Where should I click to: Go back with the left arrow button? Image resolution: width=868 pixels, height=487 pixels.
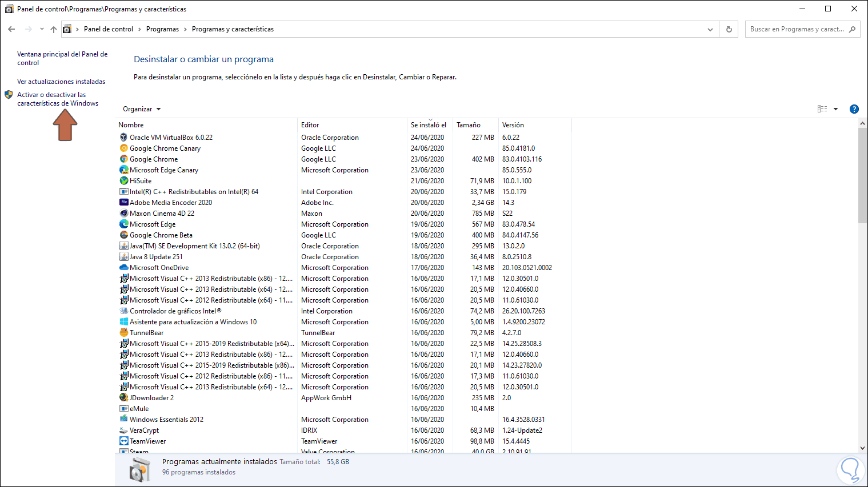(x=11, y=29)
